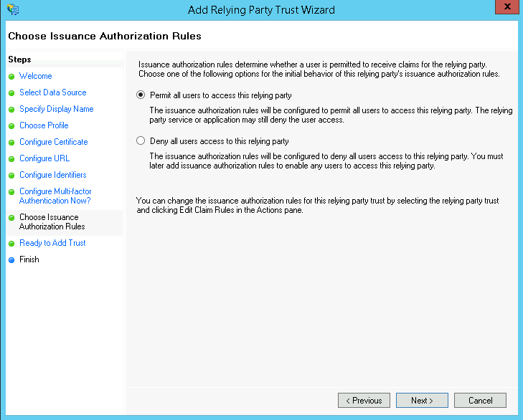This screenshot has height=420, width=523.
Task: Click green bullet beside Ready to Add Trust
Action: pyautogui.click(x=11, y=244)
